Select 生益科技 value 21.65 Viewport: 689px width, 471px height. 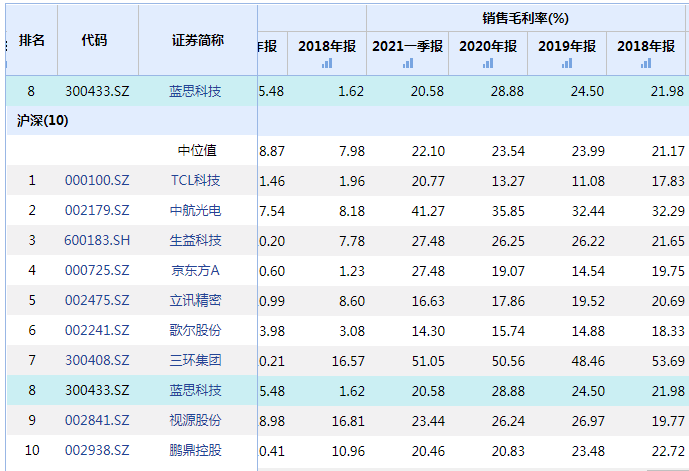(x=668, y=241)
